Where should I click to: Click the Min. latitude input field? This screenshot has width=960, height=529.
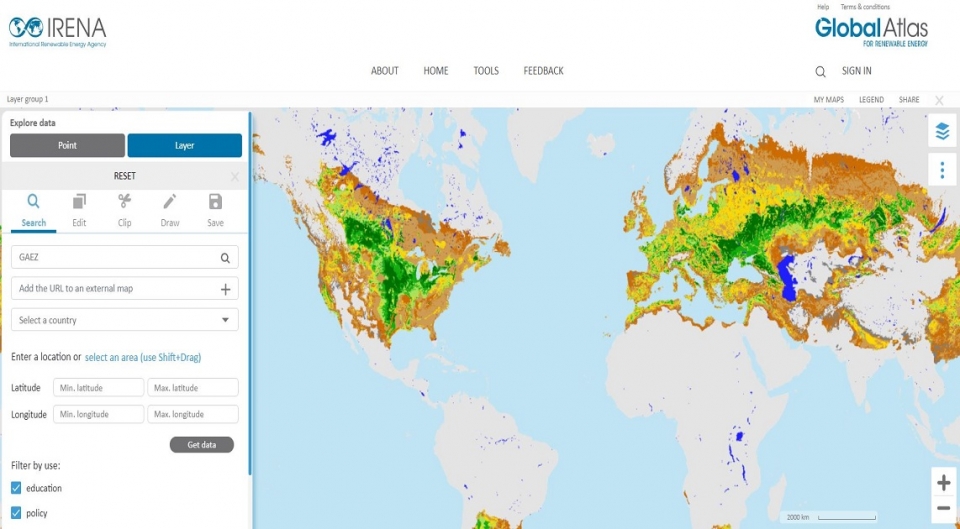pos(98,388)
